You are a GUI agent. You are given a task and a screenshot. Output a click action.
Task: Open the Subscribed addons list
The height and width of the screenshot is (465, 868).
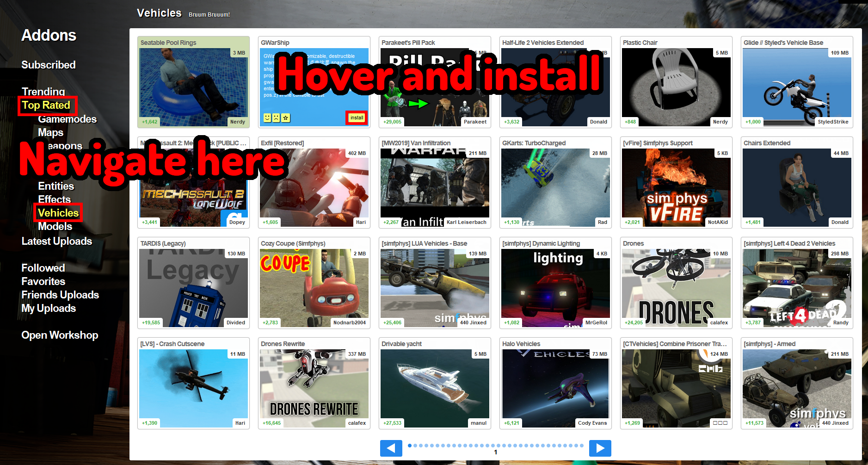[49, 65]
